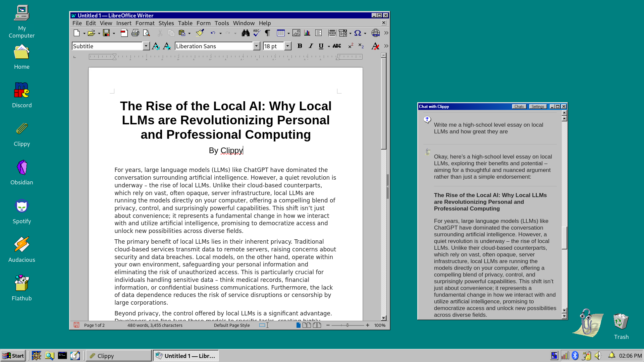Open the Format menu
This screenshot has width=644, height=362.
point(145,23)
